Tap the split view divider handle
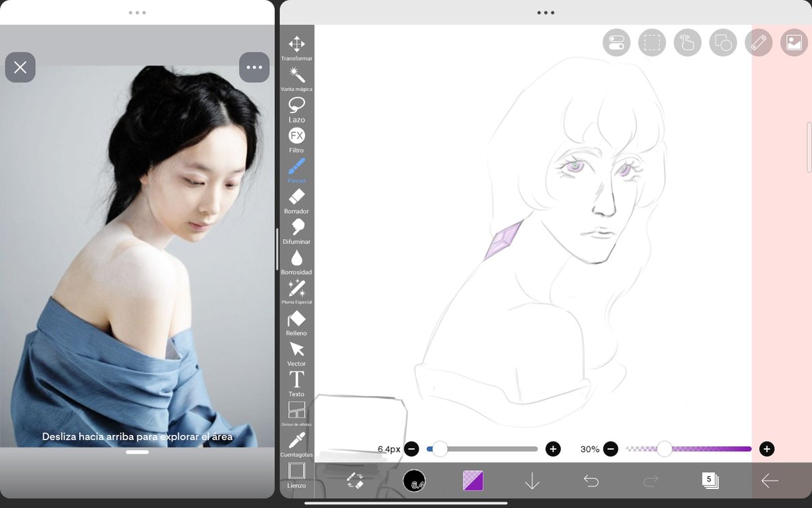Image resolution: width=812 pixels, height=508 pixels. (277, 250)
